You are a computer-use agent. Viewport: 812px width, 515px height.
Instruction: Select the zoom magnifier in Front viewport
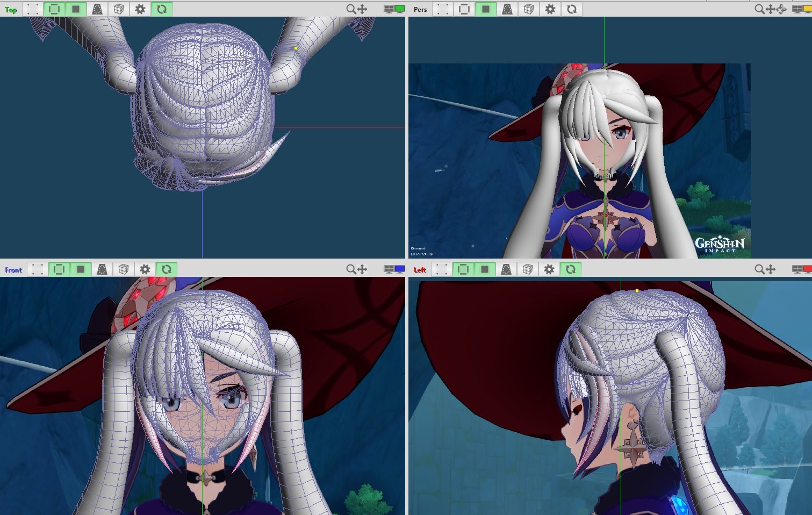point(351,269)
